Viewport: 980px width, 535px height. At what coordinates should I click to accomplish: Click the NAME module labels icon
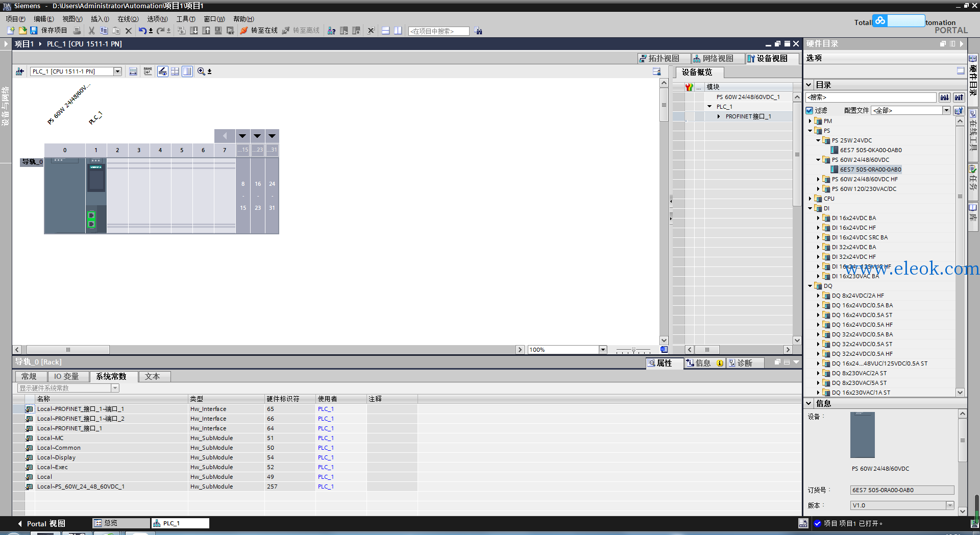click(x=148, y=71)
